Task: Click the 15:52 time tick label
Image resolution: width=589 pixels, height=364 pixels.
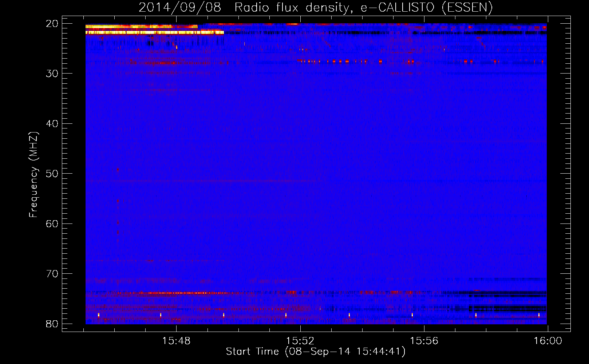Action: point(300,341)
